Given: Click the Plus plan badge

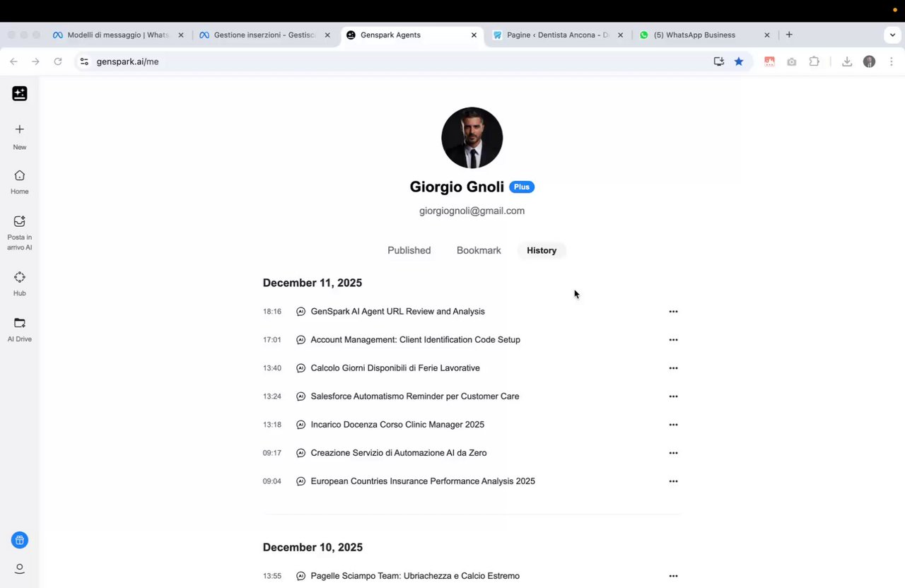Looking at the screenshot, I should 522,187.
